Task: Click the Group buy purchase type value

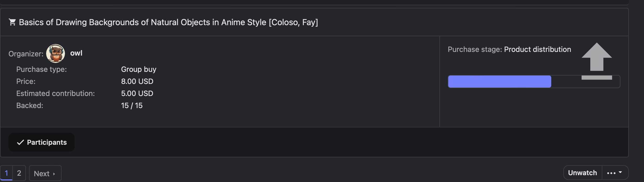Action: (x=139, y=69)
